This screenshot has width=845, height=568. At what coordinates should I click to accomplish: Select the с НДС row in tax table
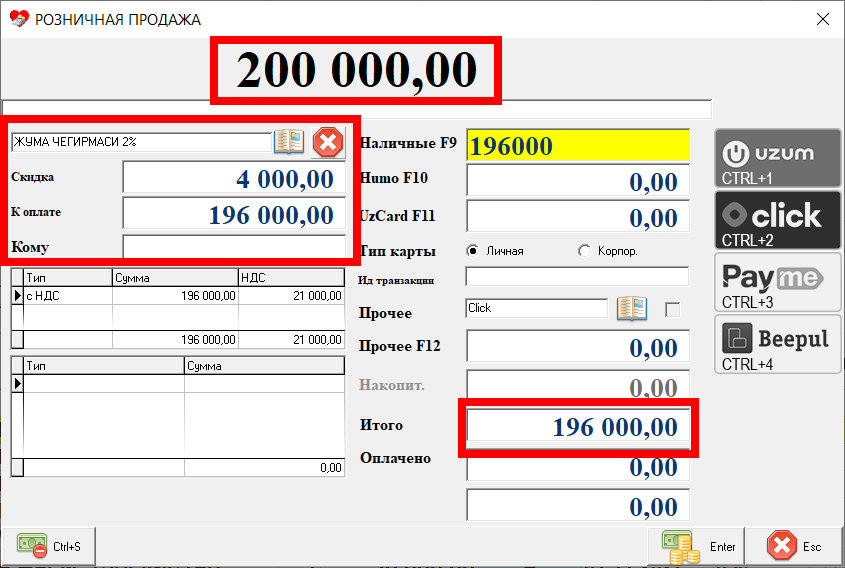click(178, 296)
